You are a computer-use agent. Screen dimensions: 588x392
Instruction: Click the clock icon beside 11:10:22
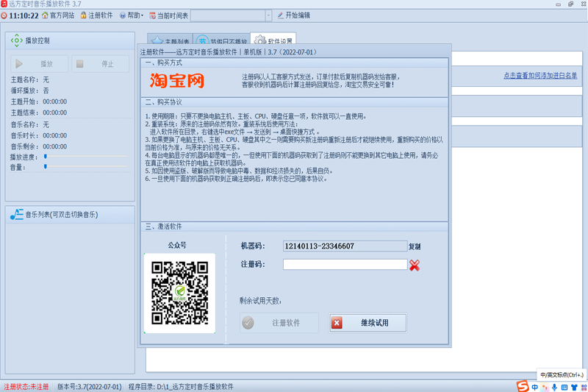4,15
